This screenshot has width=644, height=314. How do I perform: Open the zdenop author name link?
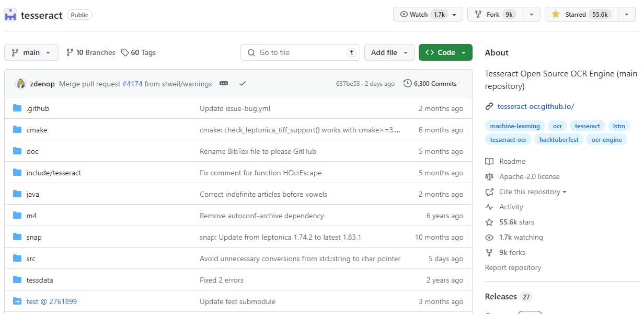42,84
